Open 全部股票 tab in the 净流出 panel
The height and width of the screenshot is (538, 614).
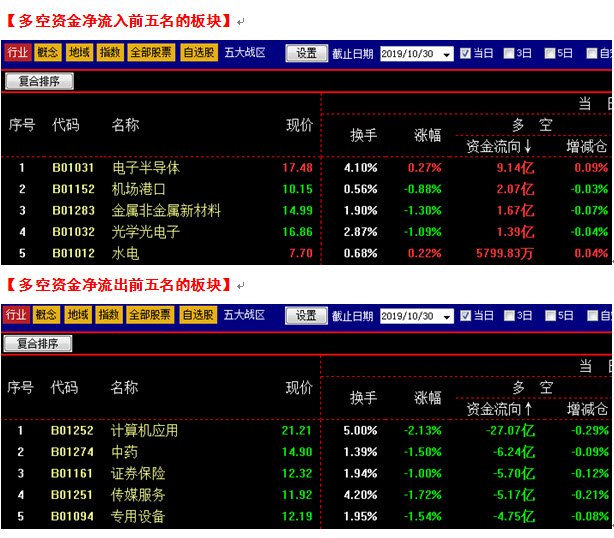(x=151, y=315)
